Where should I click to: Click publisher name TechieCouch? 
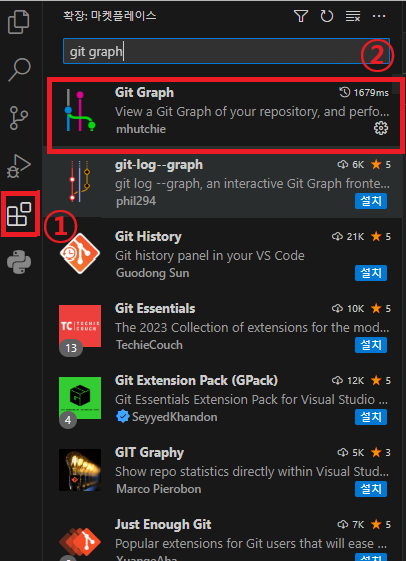click(x=149, y=345)
